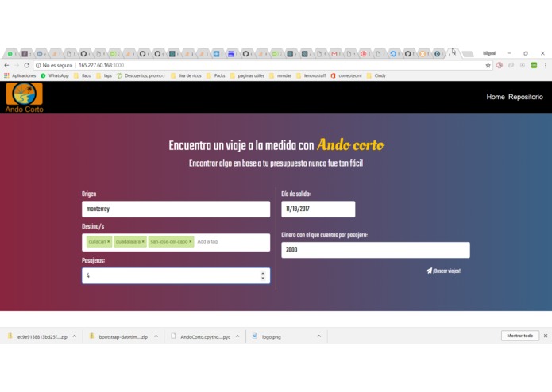Close the downloads bar
Viewport: 552px width, 392px height.
(x=546, y=336)
